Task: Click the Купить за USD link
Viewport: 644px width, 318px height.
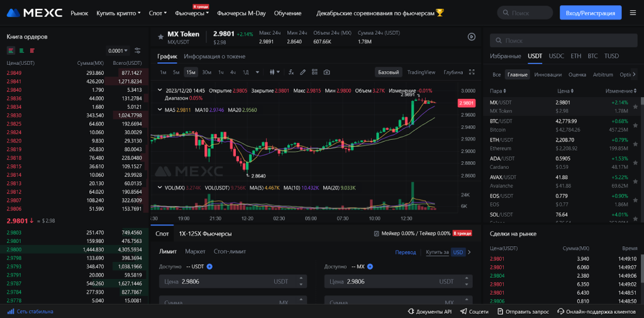Action: click(x=445, y=252)
